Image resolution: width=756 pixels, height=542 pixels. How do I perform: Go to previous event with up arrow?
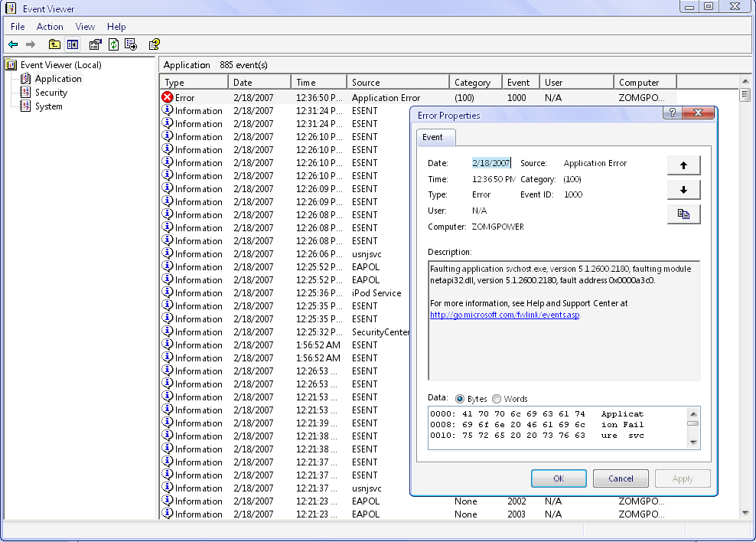(x=683, y=165)
